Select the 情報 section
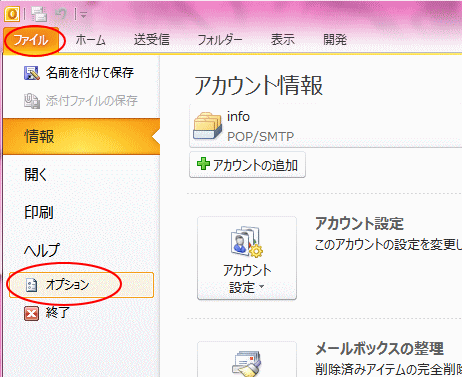The width and height of the screenshot is (462, 377). pos(81,136)
